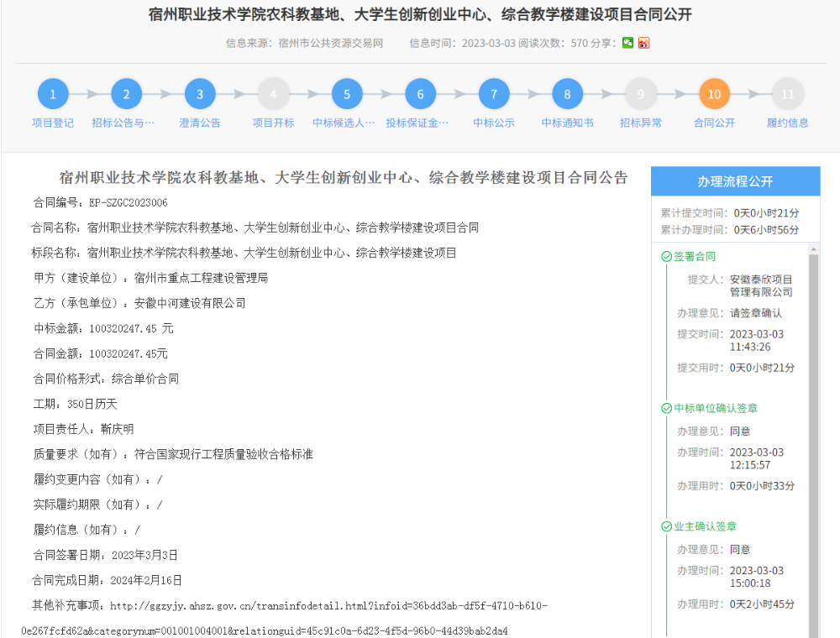The image size is (840, 638).
Task: Go to 招标异常 step label
Action: tap(641, 123)
